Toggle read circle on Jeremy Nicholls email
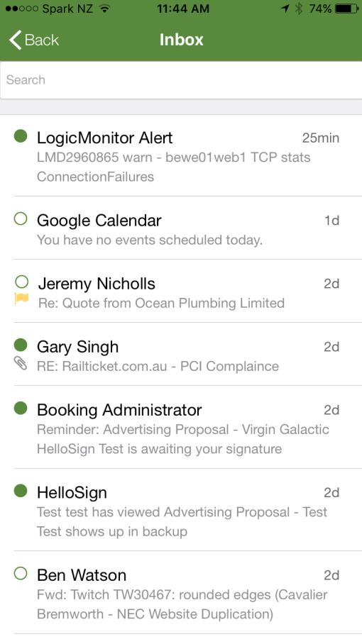362x644 pixels. pos(21,282)
